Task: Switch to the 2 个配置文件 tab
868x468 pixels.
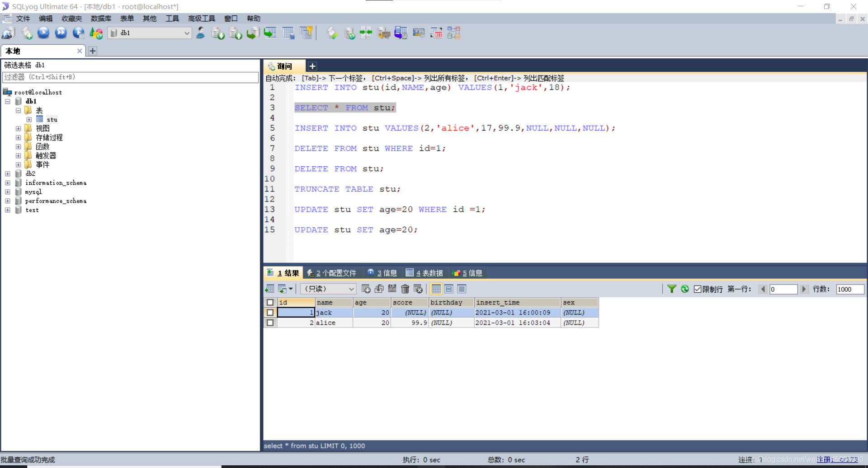Action: (x=332, y=273)
